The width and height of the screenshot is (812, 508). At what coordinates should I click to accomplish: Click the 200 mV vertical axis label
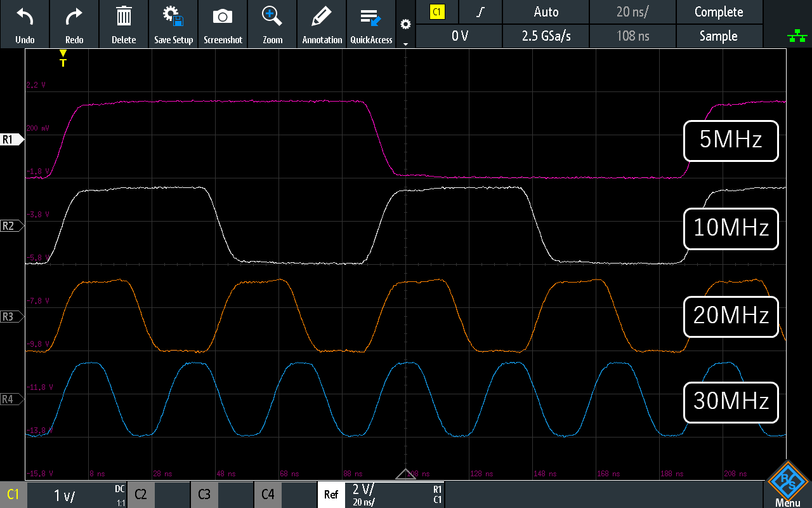coord(38,128)
